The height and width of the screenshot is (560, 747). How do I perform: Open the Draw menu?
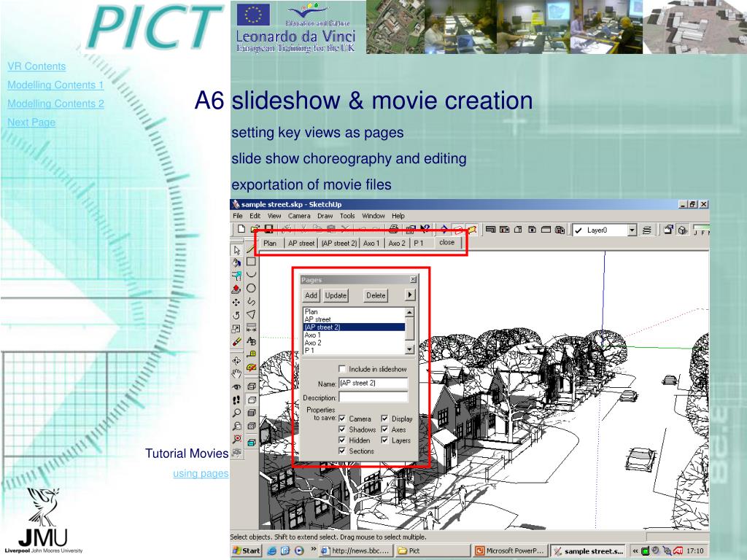click(325, 216)
